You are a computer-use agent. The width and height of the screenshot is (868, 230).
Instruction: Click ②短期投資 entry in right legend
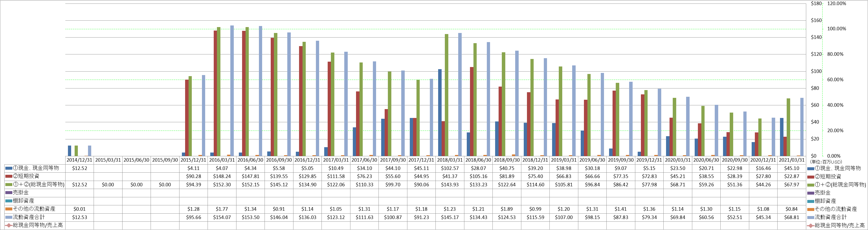(824, 176)
